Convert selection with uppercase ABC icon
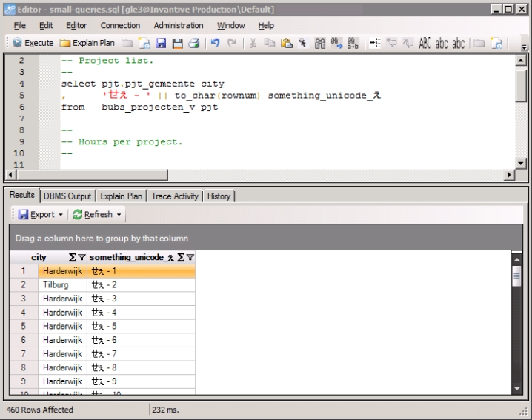Screen dimensions: 532x420 point(425,43)
